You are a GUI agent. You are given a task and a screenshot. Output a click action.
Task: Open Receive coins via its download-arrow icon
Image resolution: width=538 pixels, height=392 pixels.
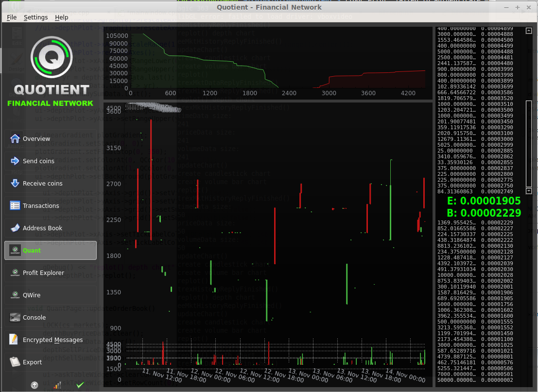point(15,183)
